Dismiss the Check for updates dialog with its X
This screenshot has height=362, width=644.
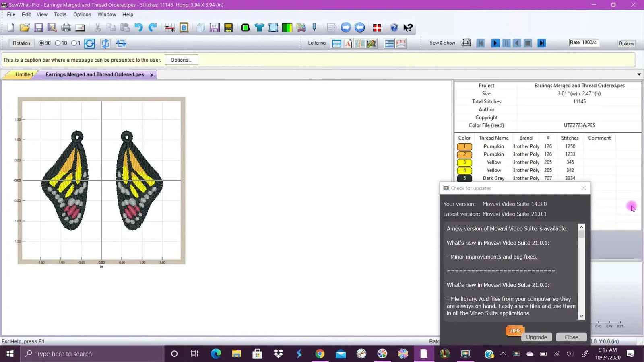pos(584,188)
